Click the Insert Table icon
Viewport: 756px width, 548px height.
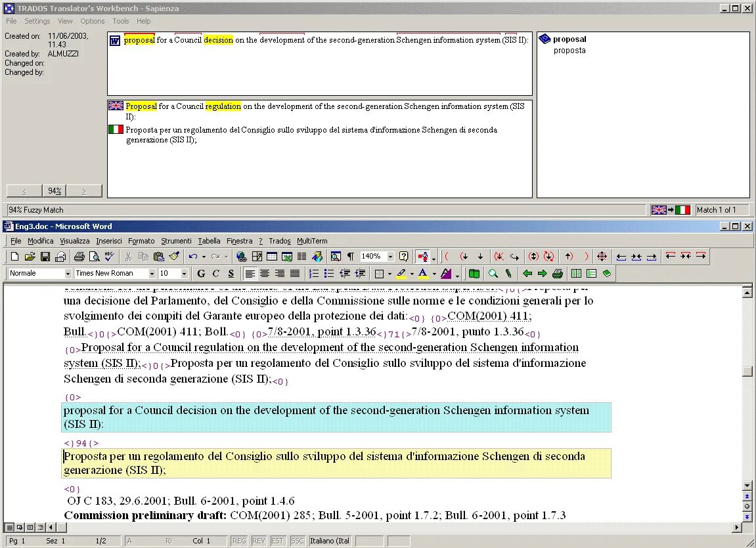coord(272,257)
